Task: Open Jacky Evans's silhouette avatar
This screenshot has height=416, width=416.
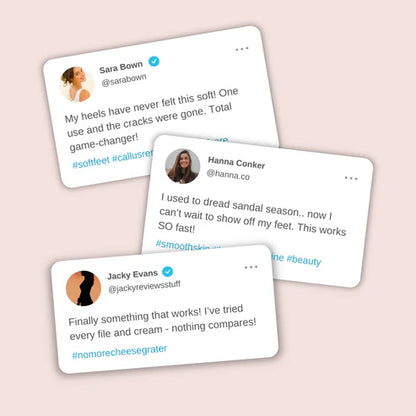Action: (x=83, y=288)
